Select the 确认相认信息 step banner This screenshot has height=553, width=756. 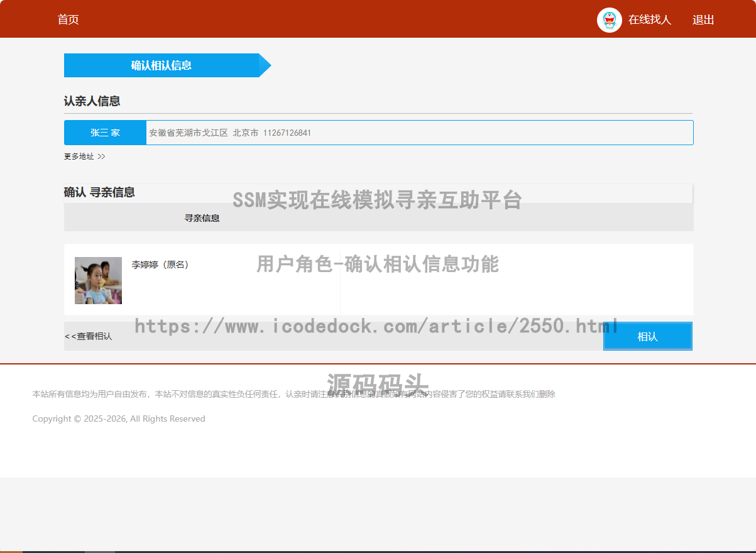tap(167, 65)
